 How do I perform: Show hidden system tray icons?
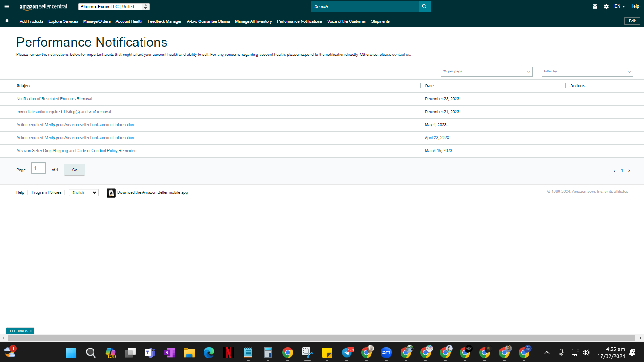click(x=546, y=353)
